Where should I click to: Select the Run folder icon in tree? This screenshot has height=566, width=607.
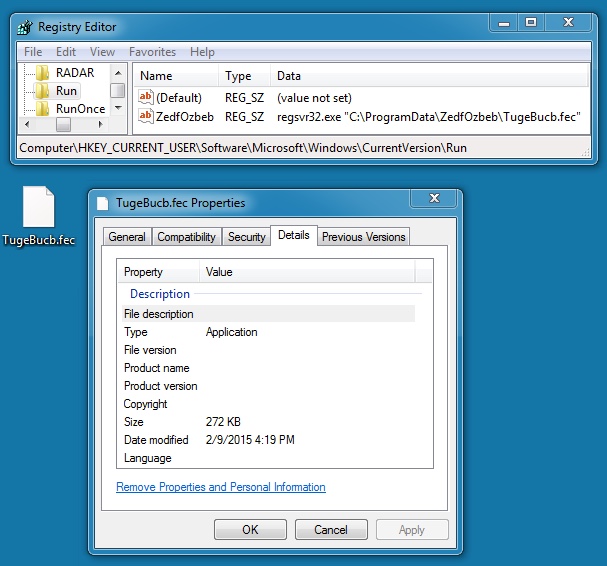pyautogui.click(x=42, y=91)
